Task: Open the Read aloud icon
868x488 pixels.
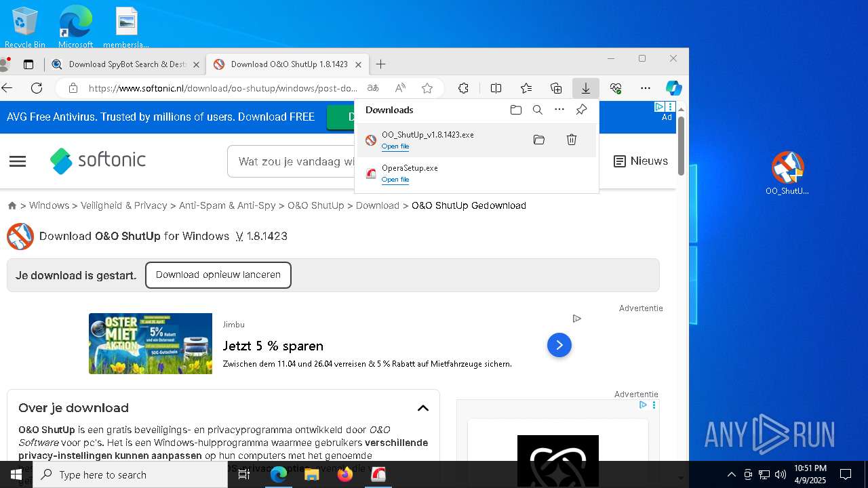Action: pyautogui.click(x=400, y=88)
